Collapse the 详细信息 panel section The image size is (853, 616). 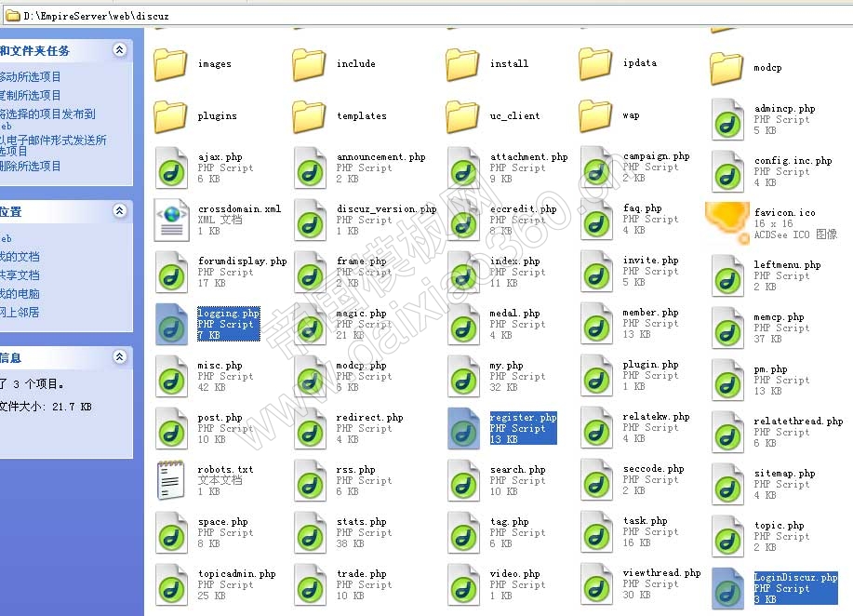(x=119, y=357)
